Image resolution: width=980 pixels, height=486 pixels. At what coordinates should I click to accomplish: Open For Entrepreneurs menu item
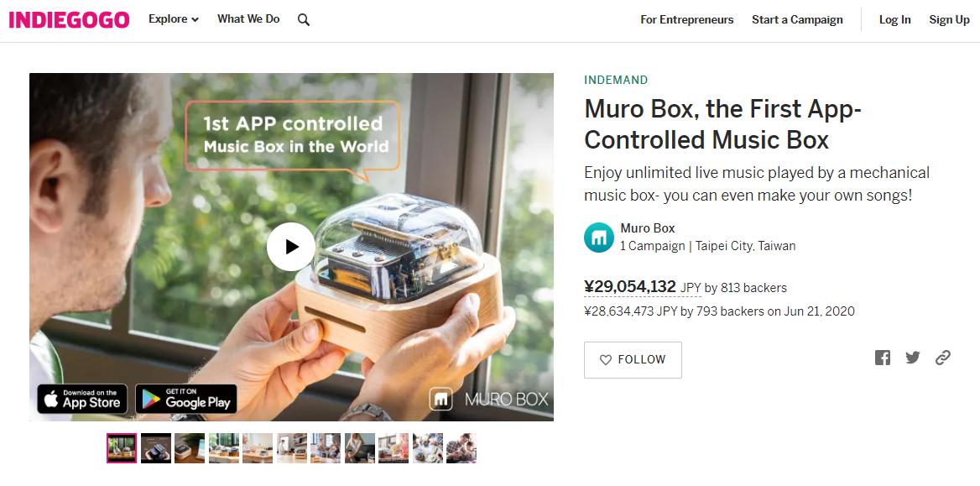(687, 20)
